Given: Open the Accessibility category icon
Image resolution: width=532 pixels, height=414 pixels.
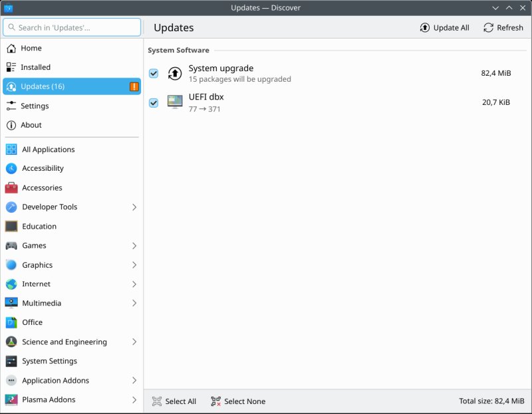Looking at the screenshot, I should 11,169.
